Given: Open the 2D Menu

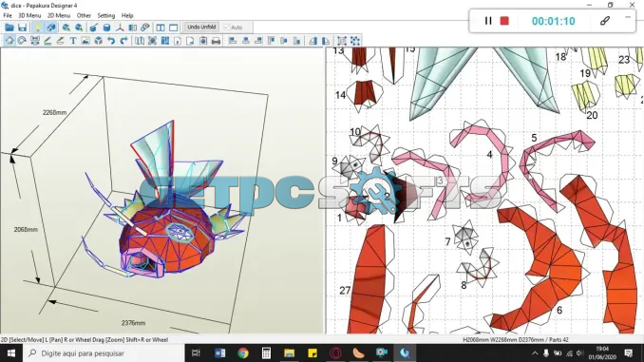Looking at the screenshot, I should [59, 15].
